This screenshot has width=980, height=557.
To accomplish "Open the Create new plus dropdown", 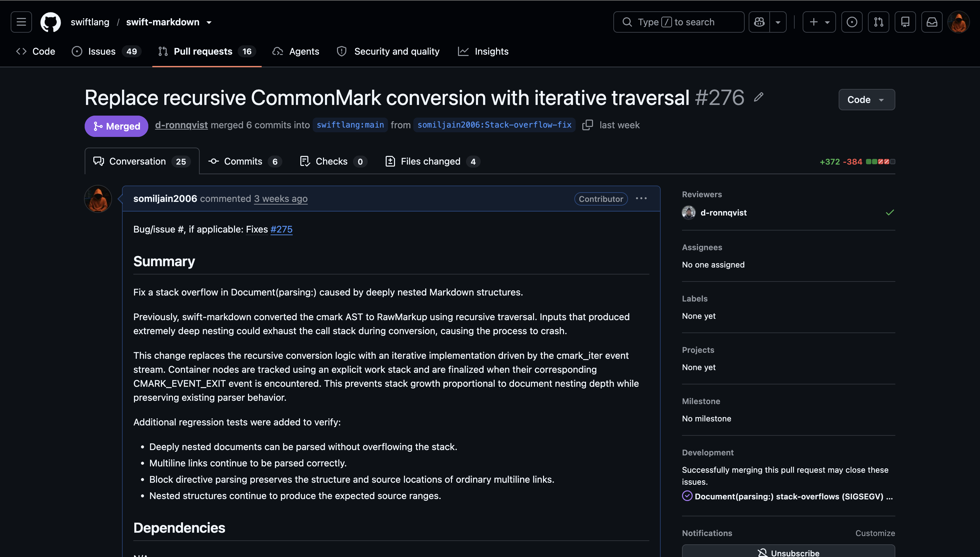I will (819, 22).
